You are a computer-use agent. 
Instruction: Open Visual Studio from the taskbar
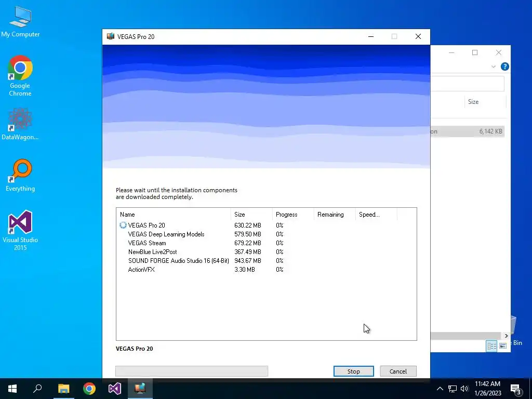(x=115, y=389)
